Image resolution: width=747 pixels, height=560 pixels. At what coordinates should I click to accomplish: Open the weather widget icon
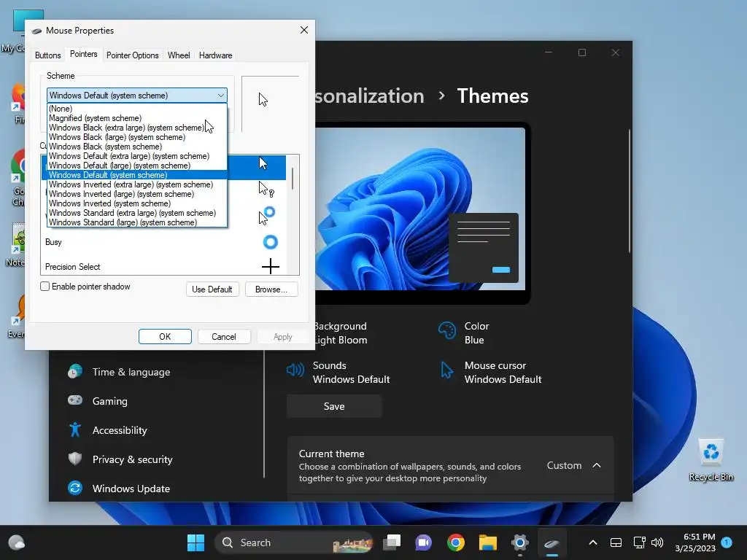17,542
